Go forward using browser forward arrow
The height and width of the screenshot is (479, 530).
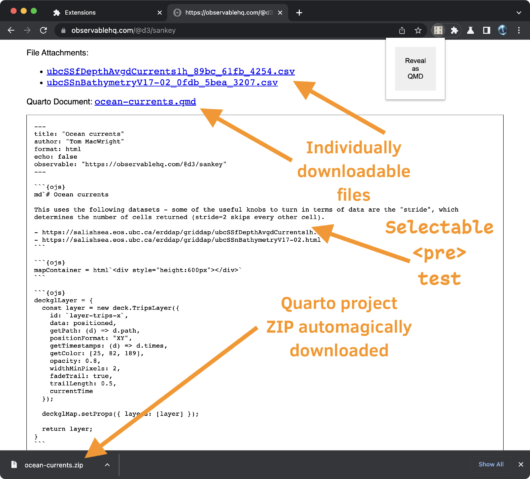click(27, 30)
